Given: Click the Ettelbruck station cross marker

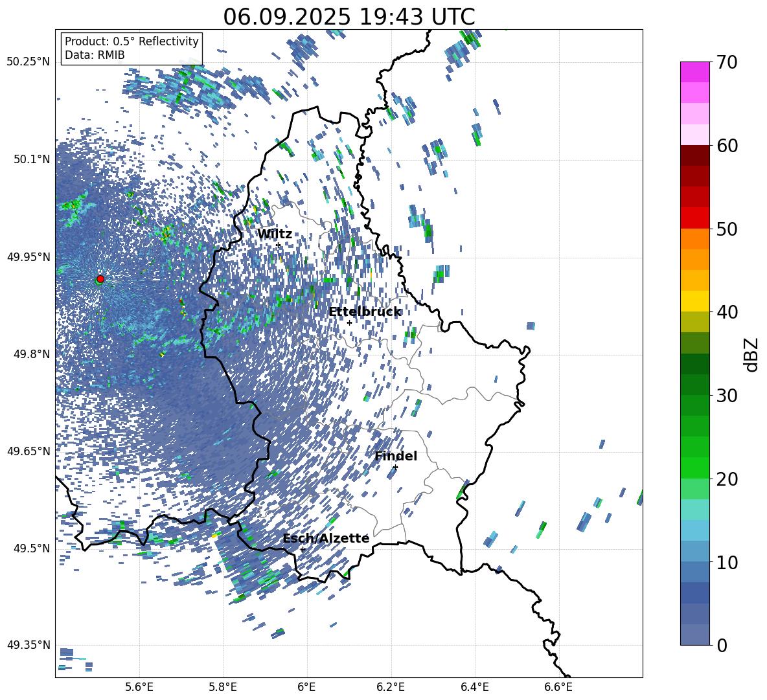Looking at the screenshot, I should 349,322.
